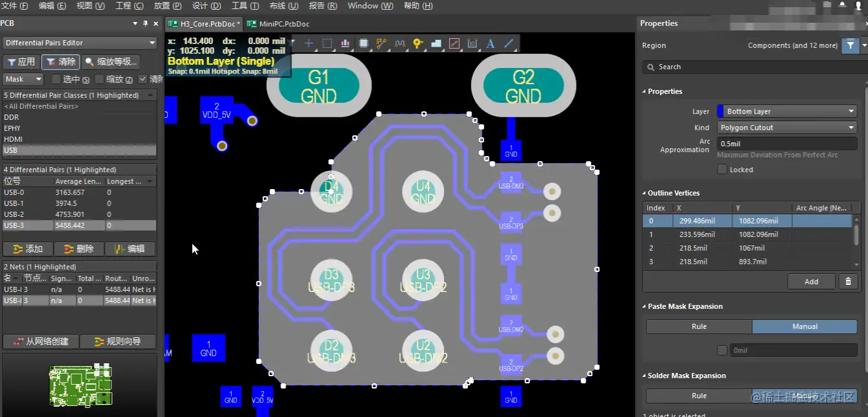Click the 编辑 (Edit) pair button

coord(129,249)
